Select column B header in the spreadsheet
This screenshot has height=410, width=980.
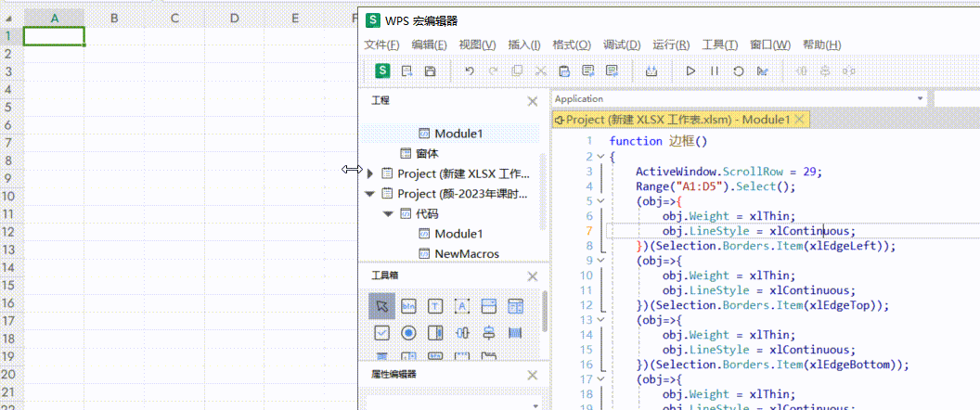tap(114, 19)
